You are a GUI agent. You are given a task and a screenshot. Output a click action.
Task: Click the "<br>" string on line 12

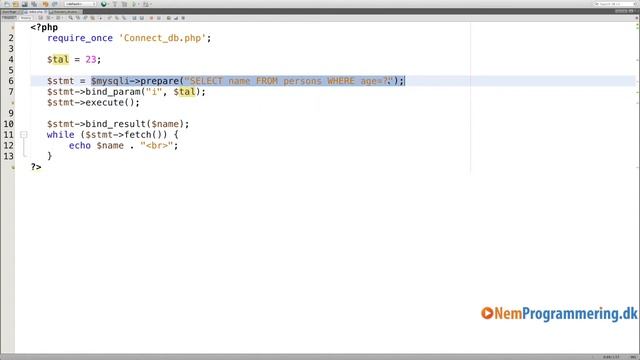coord(157,145)
